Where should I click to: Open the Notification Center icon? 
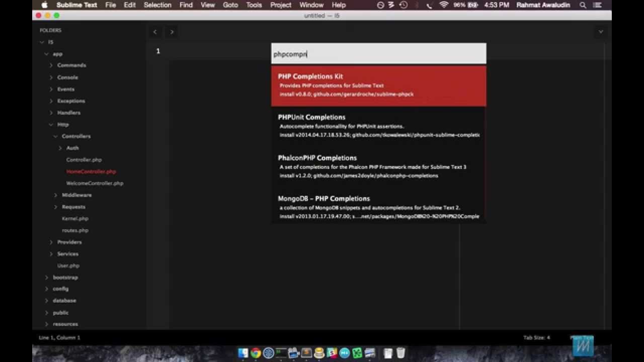(598, 5)
